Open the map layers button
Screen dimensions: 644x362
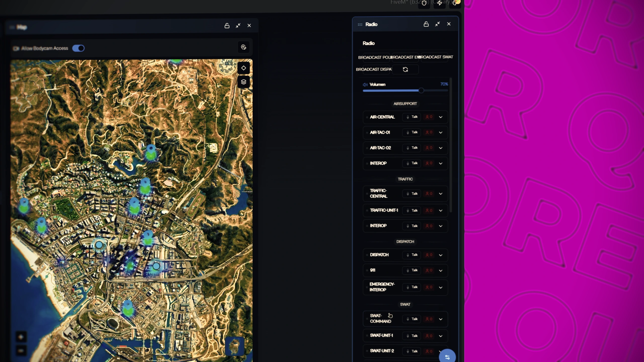[x=244, y=82]
